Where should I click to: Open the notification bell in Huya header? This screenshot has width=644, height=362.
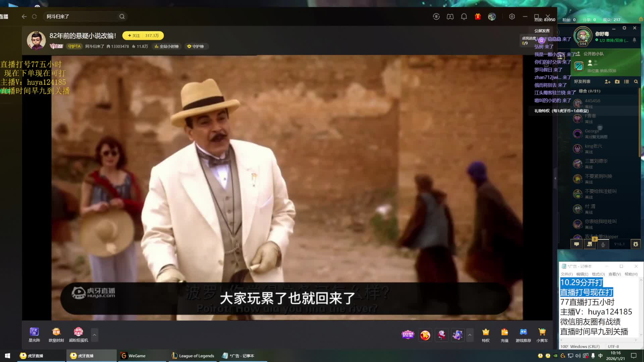click(x=464, y=16)
